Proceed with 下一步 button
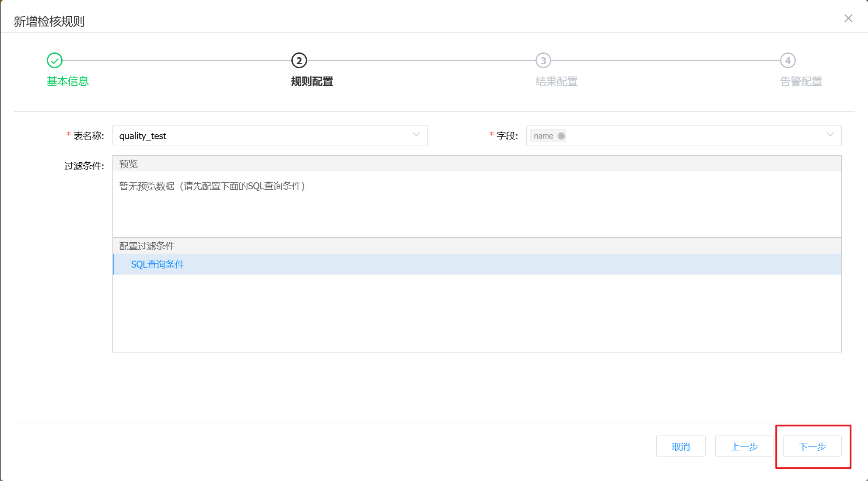Screen dimensions: 868x481 812,446
